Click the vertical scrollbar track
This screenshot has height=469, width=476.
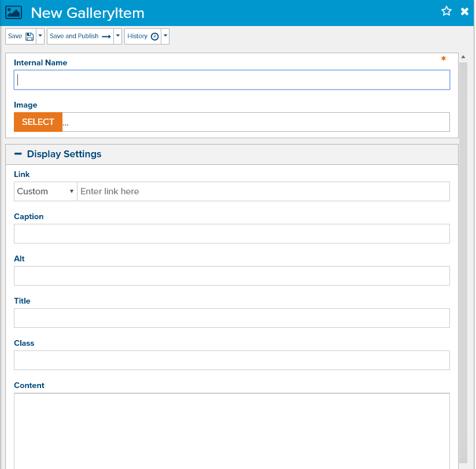463,263
